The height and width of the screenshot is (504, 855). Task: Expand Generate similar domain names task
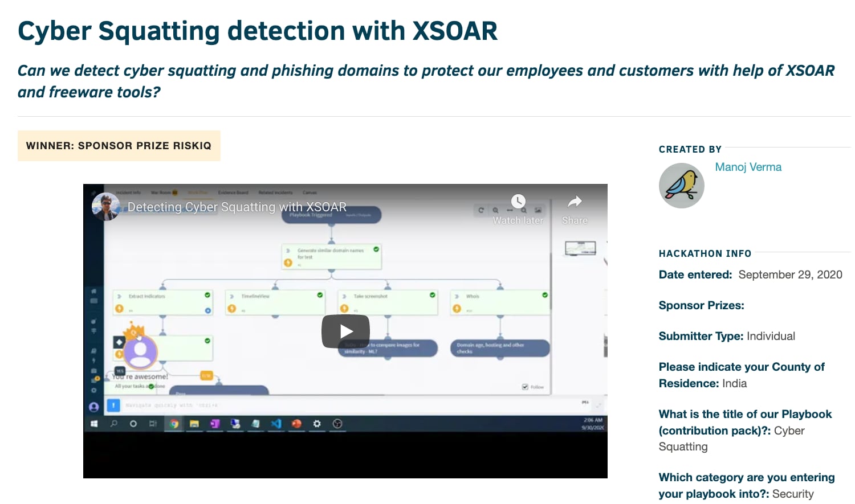[x=288, y=251]
